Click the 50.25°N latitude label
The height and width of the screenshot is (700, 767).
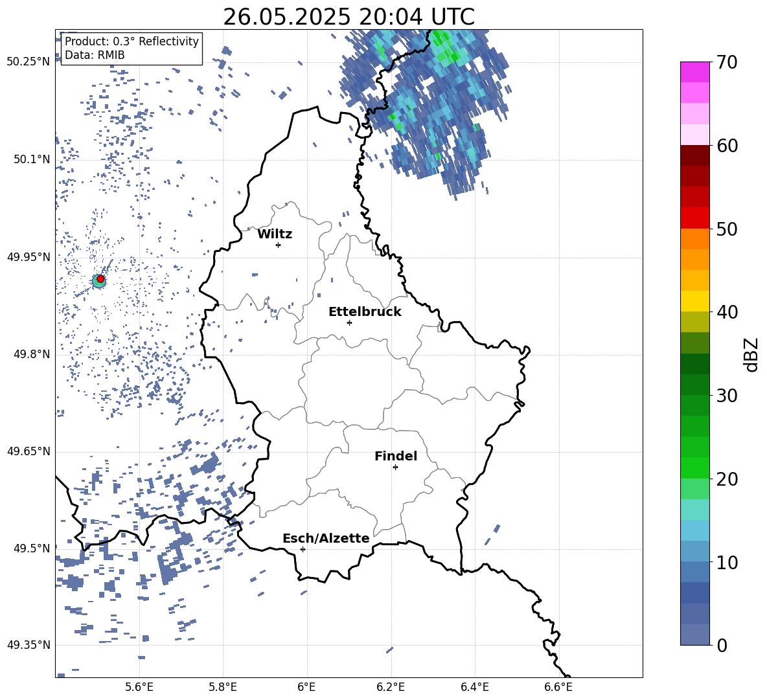click(x=29, y=62)
